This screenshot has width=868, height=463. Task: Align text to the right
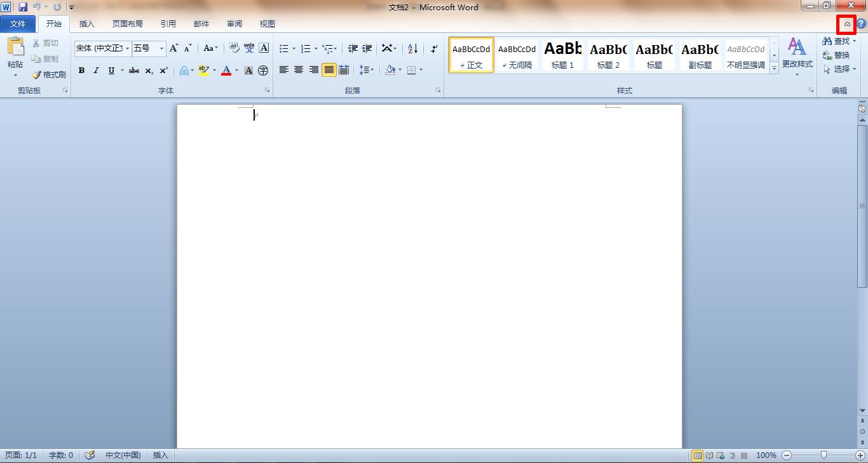314,70
